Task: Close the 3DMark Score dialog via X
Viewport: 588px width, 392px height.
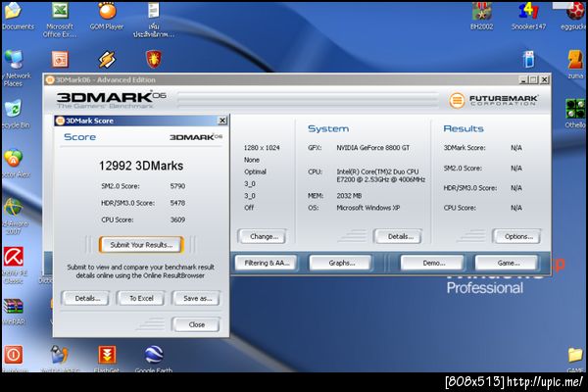Action: [x=222, y=121]
